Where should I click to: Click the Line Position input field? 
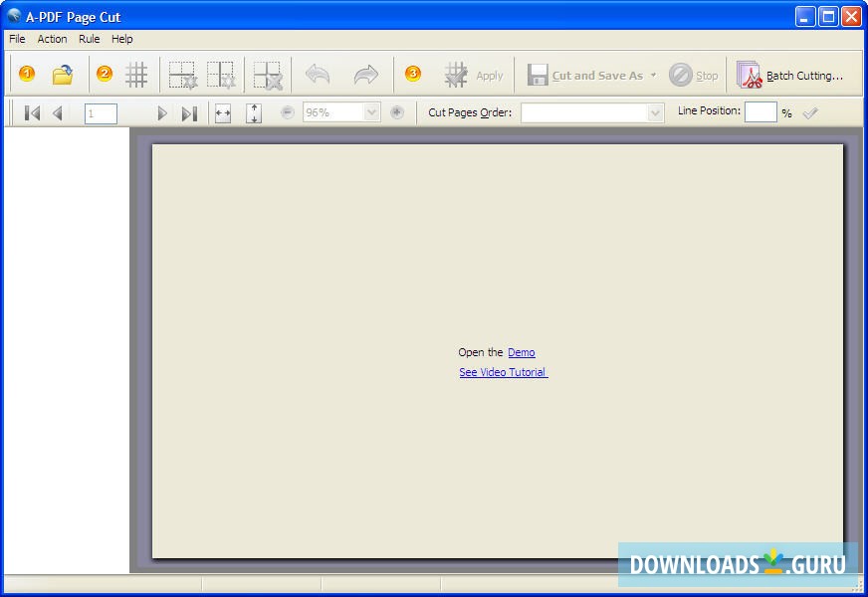click(760, 111)
